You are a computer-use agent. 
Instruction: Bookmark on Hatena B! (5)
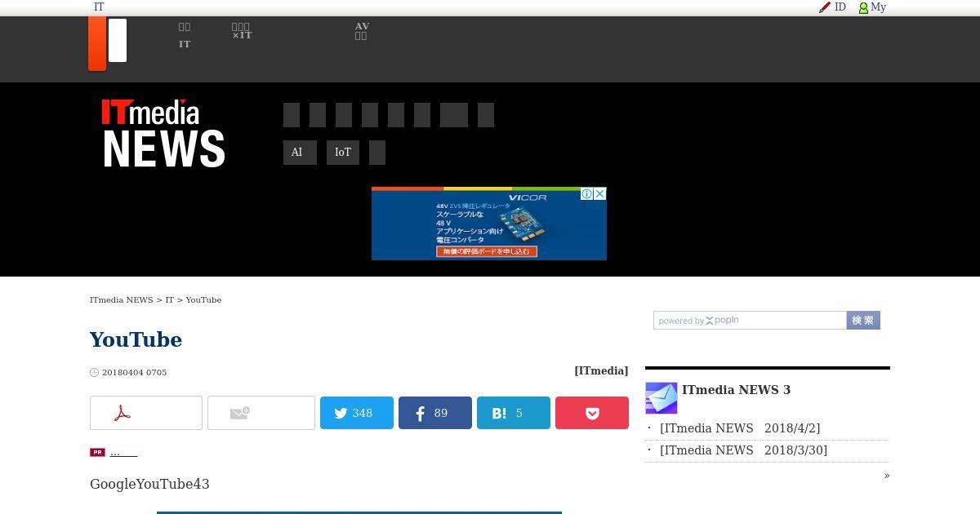point(514,413)
